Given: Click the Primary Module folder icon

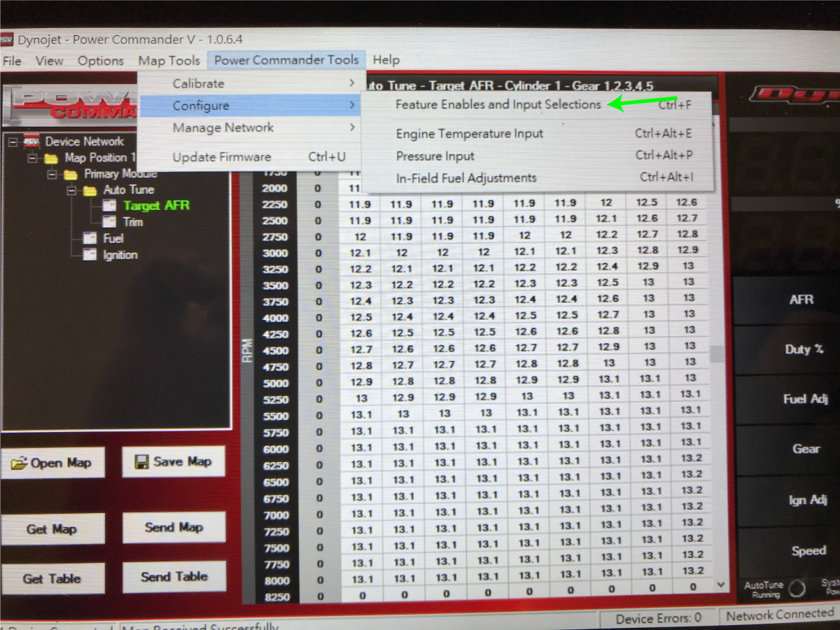Looking at the screenshot, I should tap(71, 174).
